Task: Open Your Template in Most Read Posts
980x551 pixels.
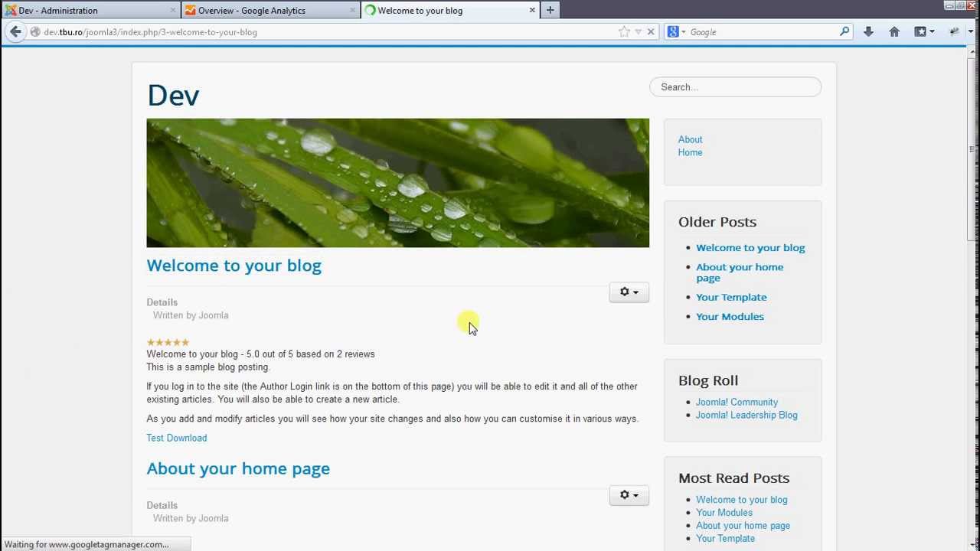Action: 725,539
